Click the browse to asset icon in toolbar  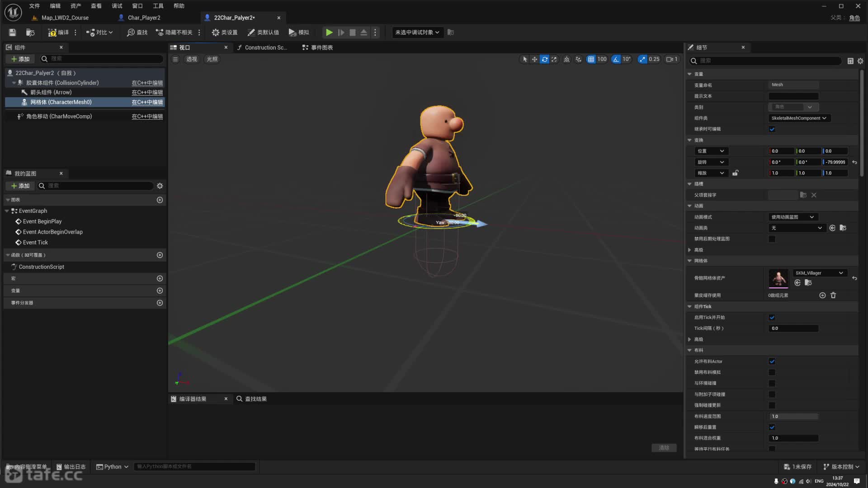[x=30, y=33]
